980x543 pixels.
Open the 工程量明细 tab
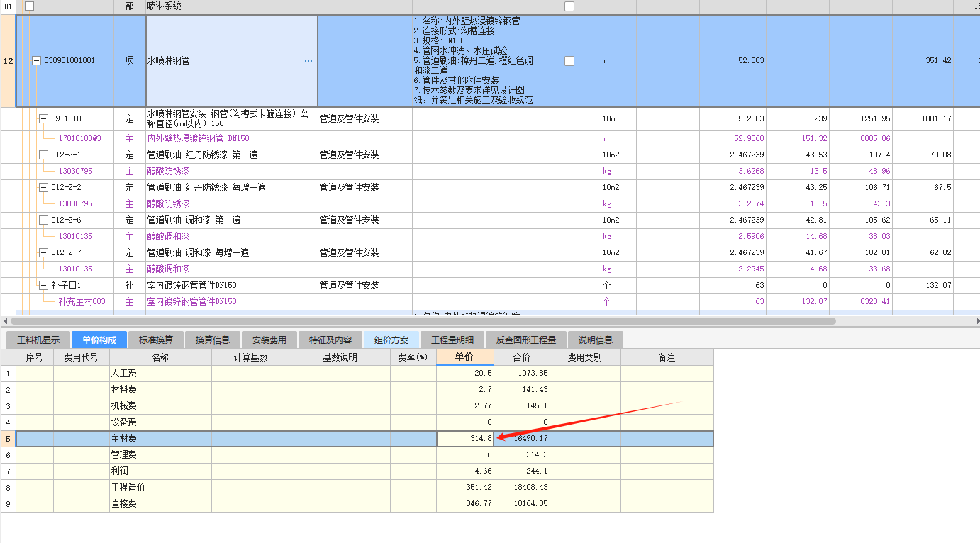[452, 340]
